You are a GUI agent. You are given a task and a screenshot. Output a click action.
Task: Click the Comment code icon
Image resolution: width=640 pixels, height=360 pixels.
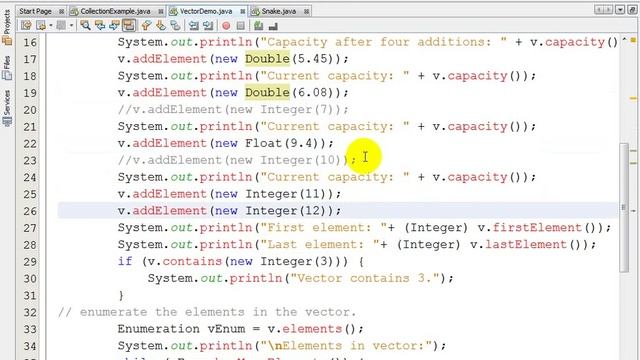[x=258, y=26]
